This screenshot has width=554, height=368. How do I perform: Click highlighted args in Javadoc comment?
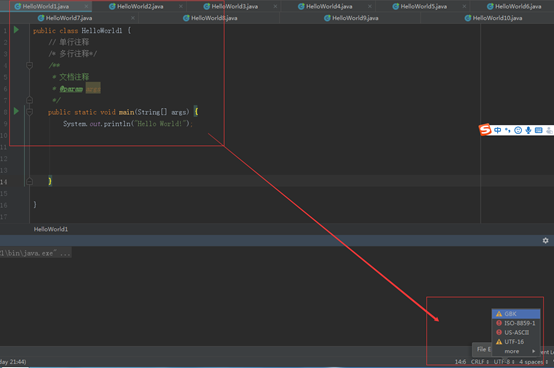93,89
